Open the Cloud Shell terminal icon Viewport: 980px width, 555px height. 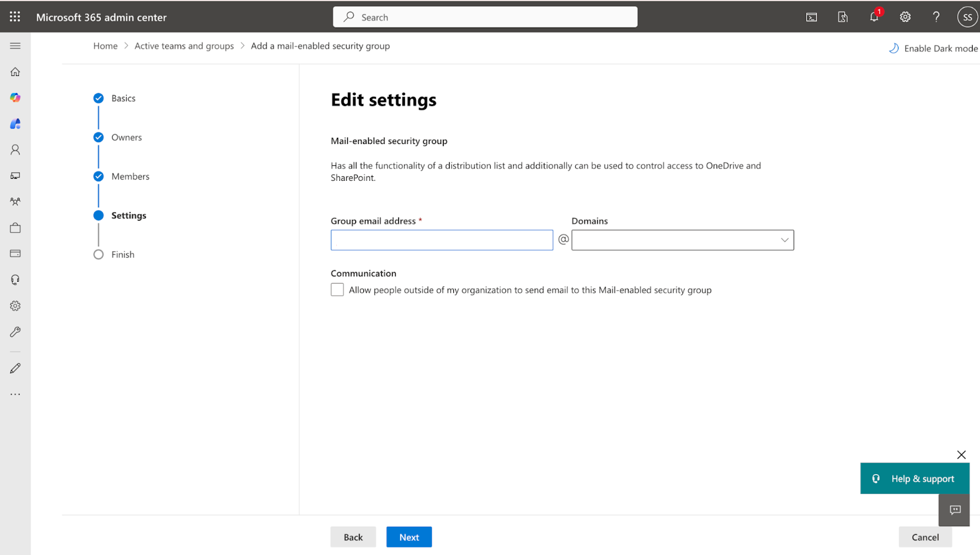[x=812, y=17]
